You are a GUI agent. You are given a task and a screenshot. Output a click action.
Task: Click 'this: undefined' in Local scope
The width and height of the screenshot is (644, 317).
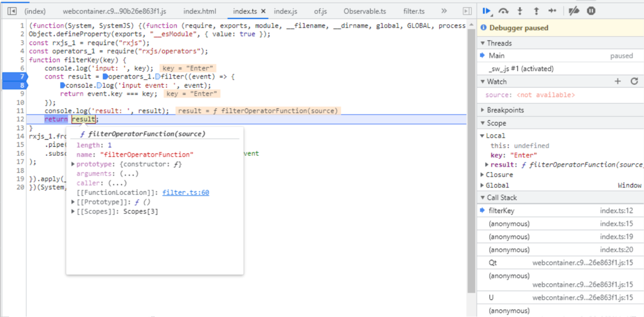(x=520, y=146)
